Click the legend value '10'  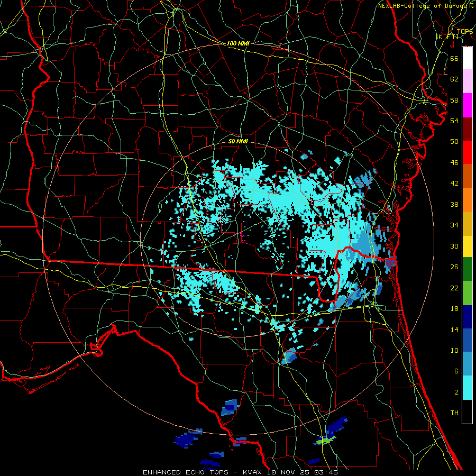[x=454, y=350]
